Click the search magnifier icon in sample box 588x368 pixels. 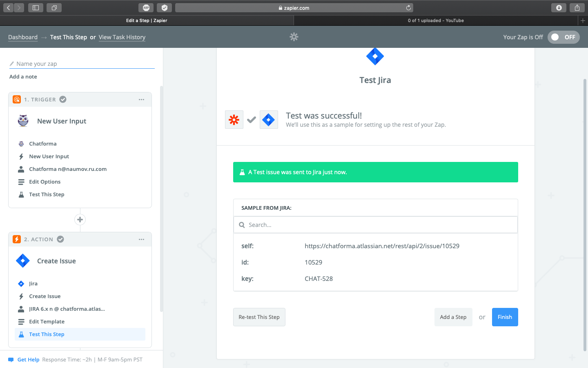242,225
